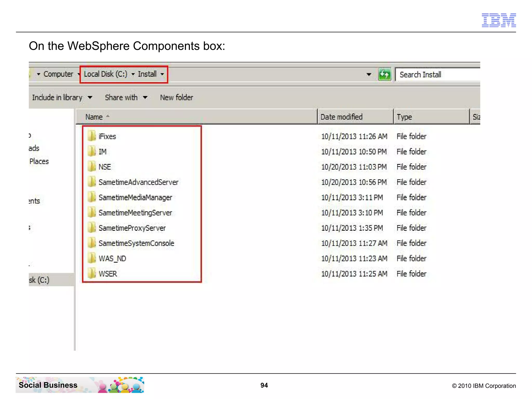
Task: Select the IM folder icon
Action: 92,151
